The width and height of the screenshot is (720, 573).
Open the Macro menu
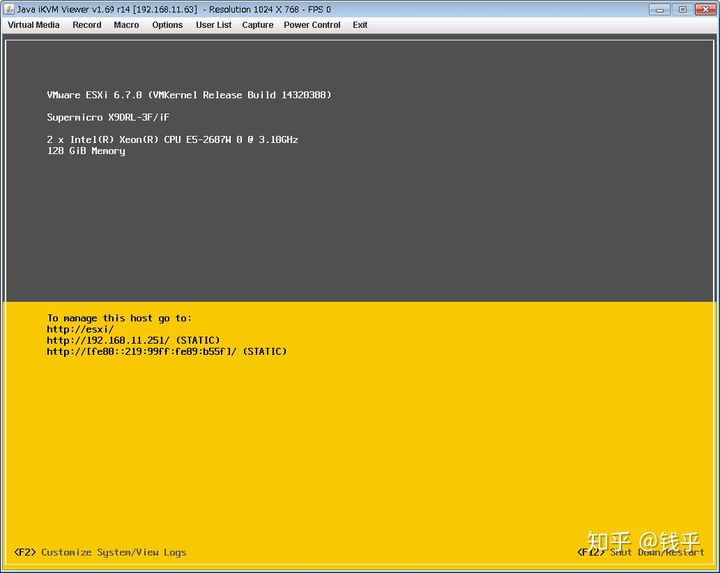(126, 25)
